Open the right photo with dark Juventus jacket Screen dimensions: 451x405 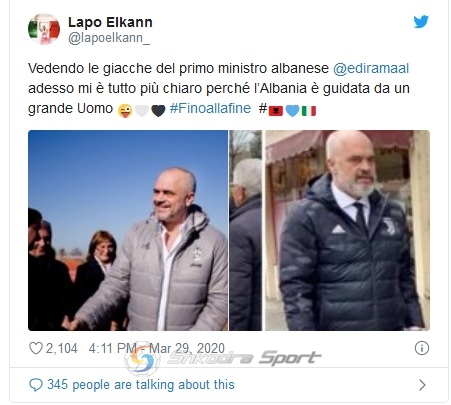[329, 230]
